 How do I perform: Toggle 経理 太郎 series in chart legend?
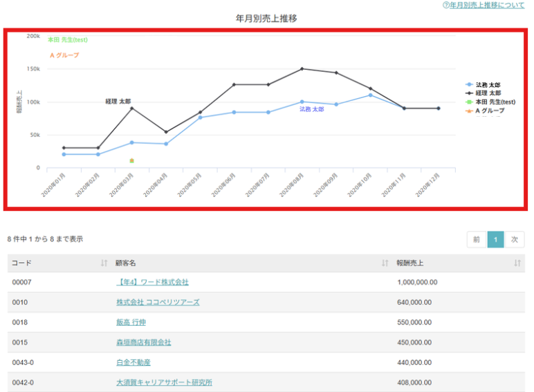(488, 93)
